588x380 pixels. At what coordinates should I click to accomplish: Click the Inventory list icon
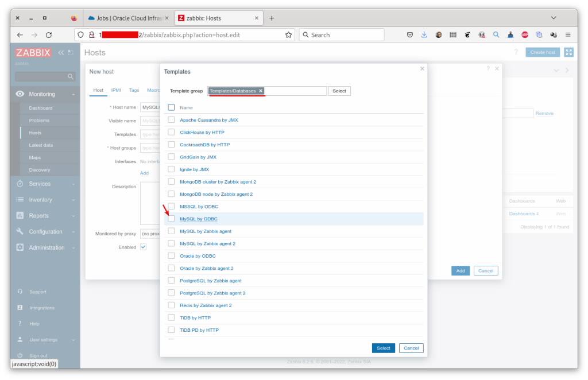click(20, 200)
